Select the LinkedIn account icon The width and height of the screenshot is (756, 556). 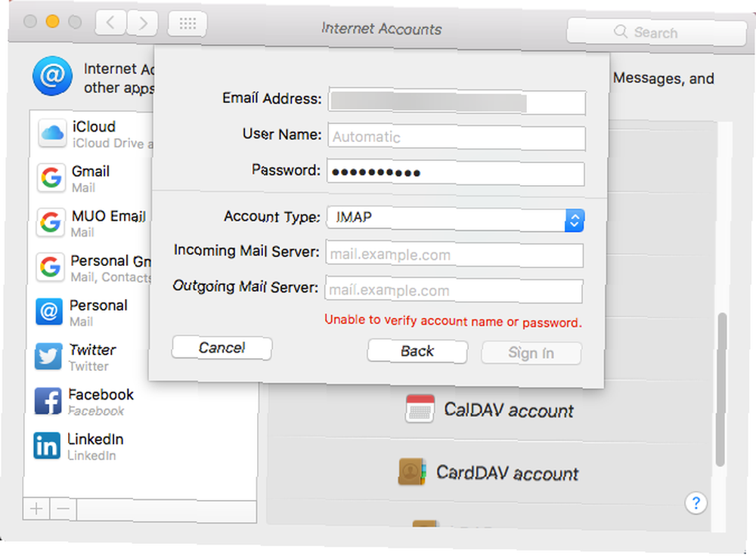coord(47,446)
